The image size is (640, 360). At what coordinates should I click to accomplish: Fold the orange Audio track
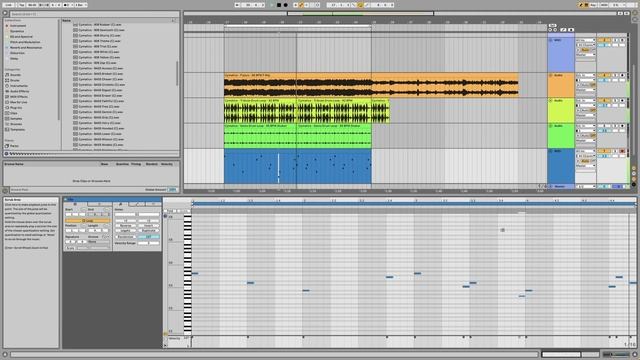click(551, 76)
